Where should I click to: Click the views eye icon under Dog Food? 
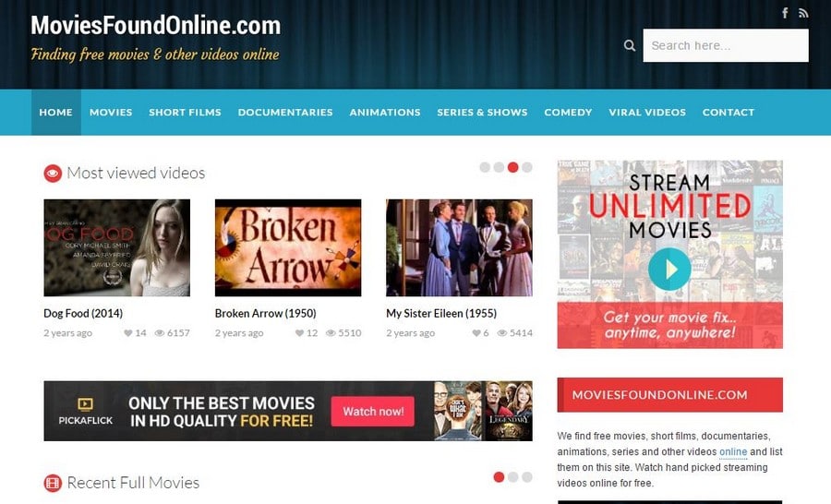[160, 333]
